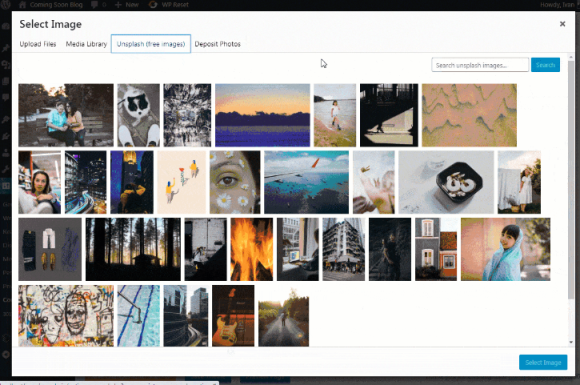580x385 pixels.
Task: Click the WordPress logo icon
Action: click(x=6, y=5)
